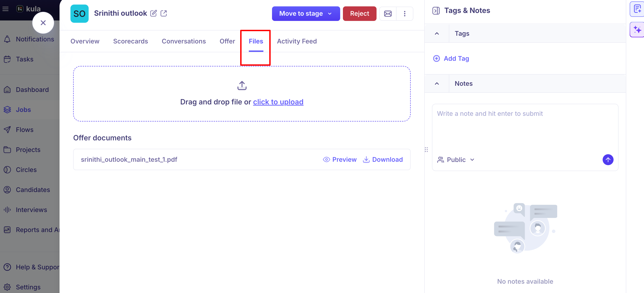644x293 pixels.
Task: Preview srinithi_outlook_main_test_1.pdf
Action: click(x=339, y=159)
